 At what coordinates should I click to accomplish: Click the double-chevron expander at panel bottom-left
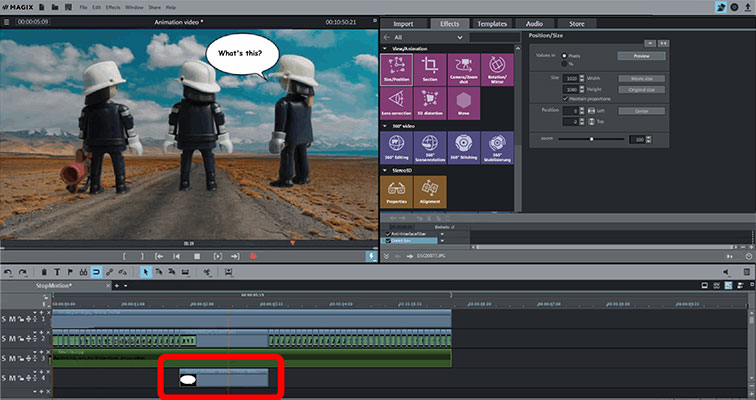(386, 256)
